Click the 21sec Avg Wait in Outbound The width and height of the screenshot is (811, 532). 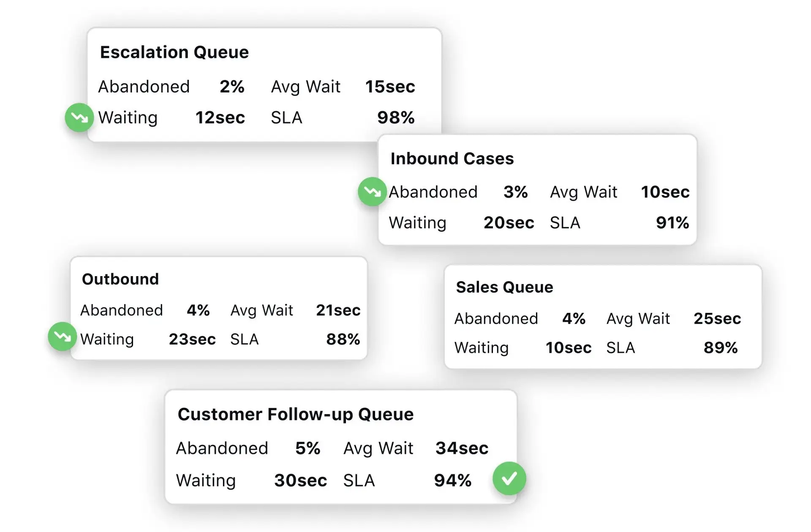pyautogui.click(x=338, y=310)
